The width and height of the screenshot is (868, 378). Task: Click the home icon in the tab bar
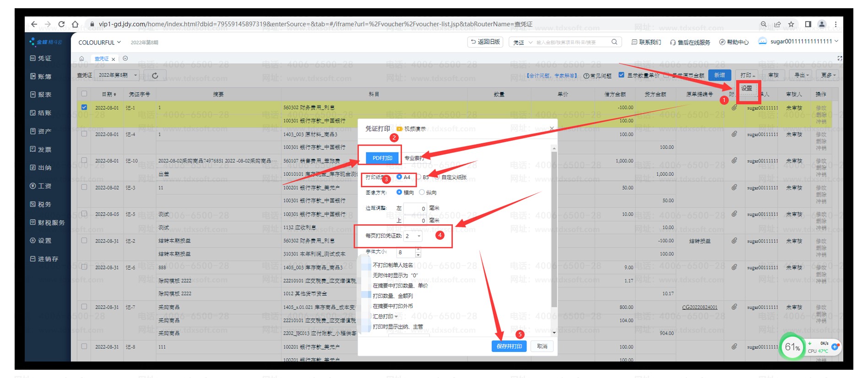81,59
